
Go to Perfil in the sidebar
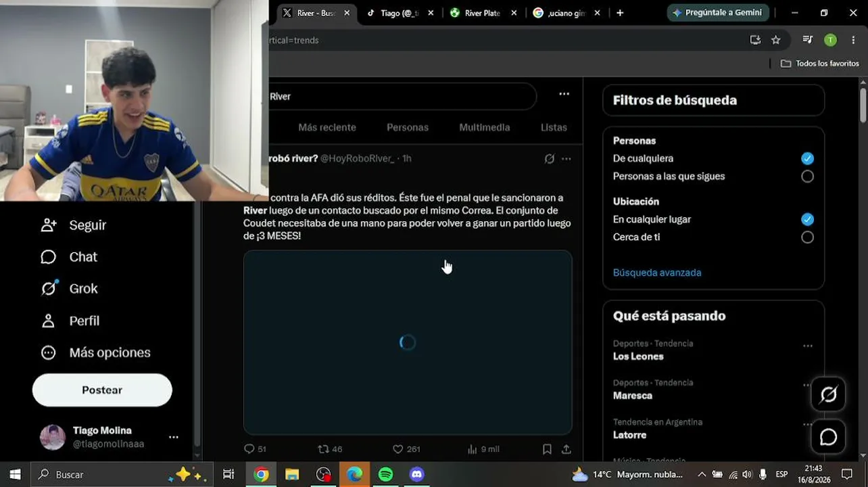(x=70, y=321)
